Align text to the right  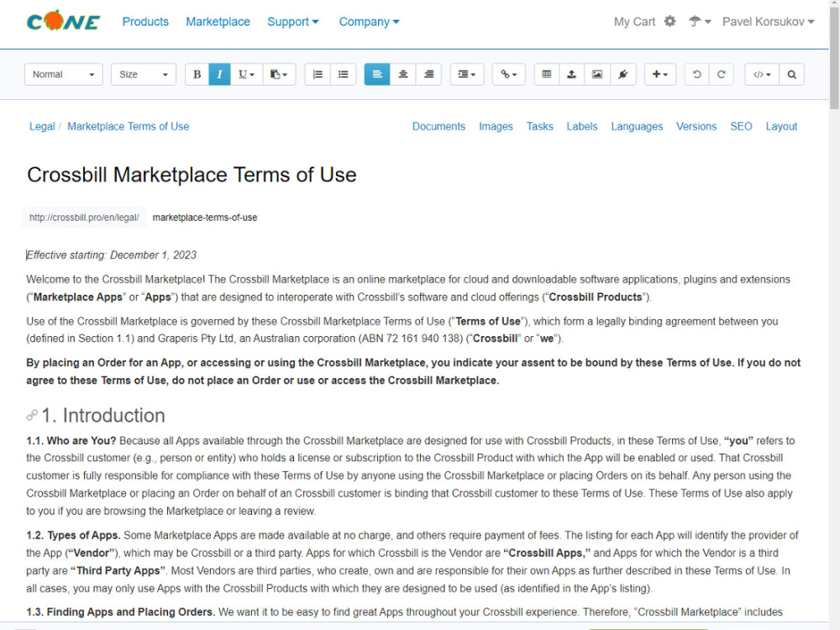(x=428, y=75)
